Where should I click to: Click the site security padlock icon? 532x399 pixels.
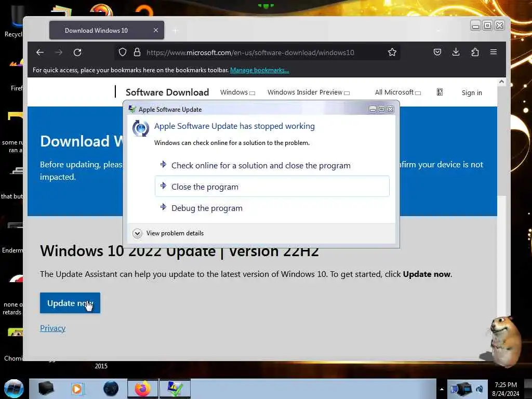pos(137,52)
